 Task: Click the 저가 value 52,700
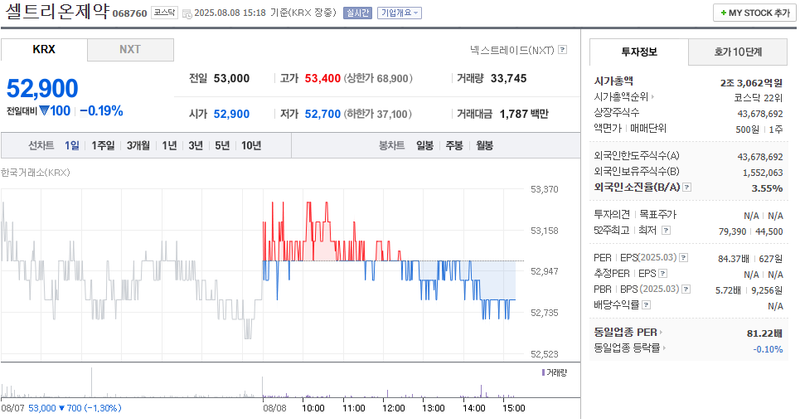pyautogui.click(x=322, y=114)
